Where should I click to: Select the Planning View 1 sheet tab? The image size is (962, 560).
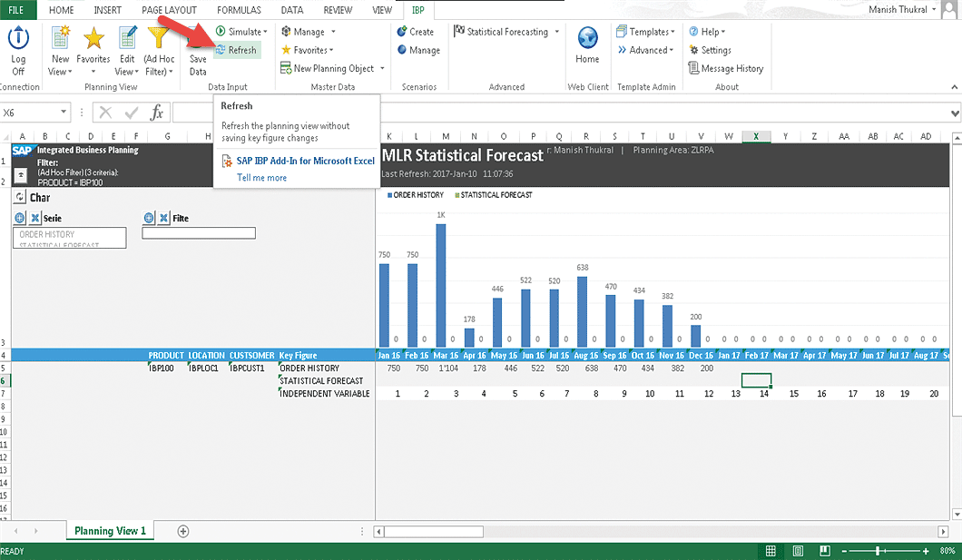click(111, 531)
